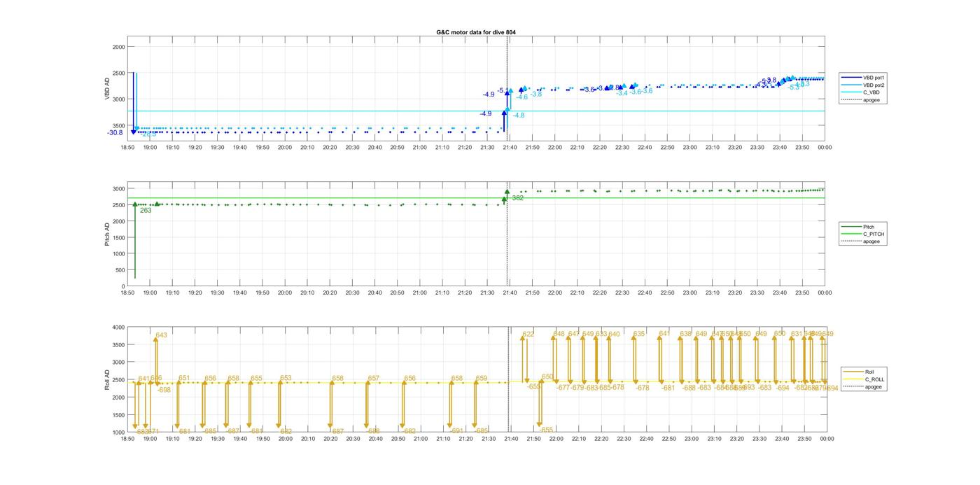980x485 pixels.
Task: Click the '635' label in Roll plot
Action: click(x=639, y=334)
